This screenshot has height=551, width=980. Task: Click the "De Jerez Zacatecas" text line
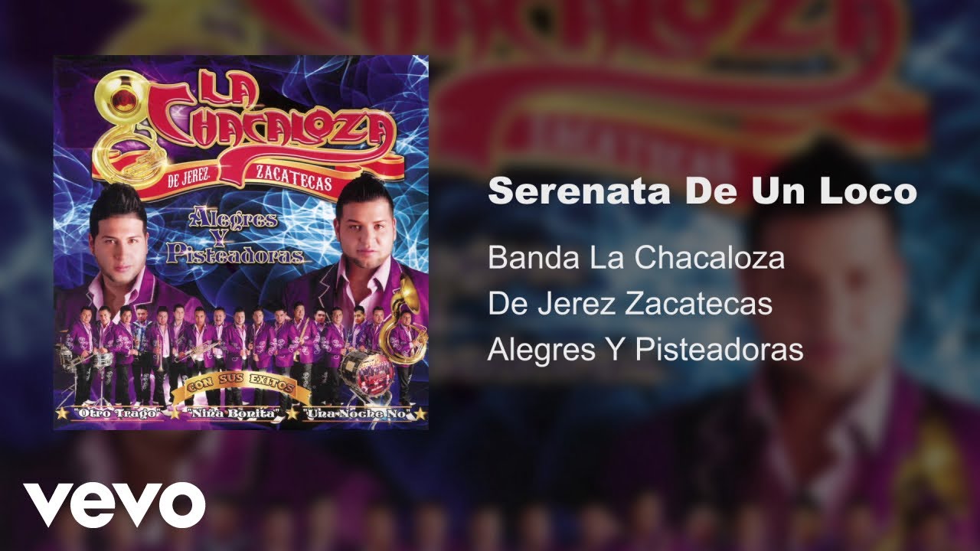pos(629,304)
